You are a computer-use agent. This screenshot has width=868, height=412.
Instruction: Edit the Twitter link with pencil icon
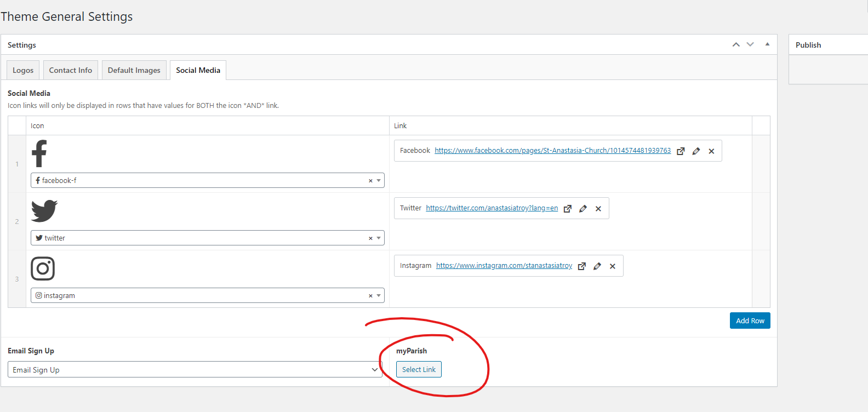coord(583,209)
